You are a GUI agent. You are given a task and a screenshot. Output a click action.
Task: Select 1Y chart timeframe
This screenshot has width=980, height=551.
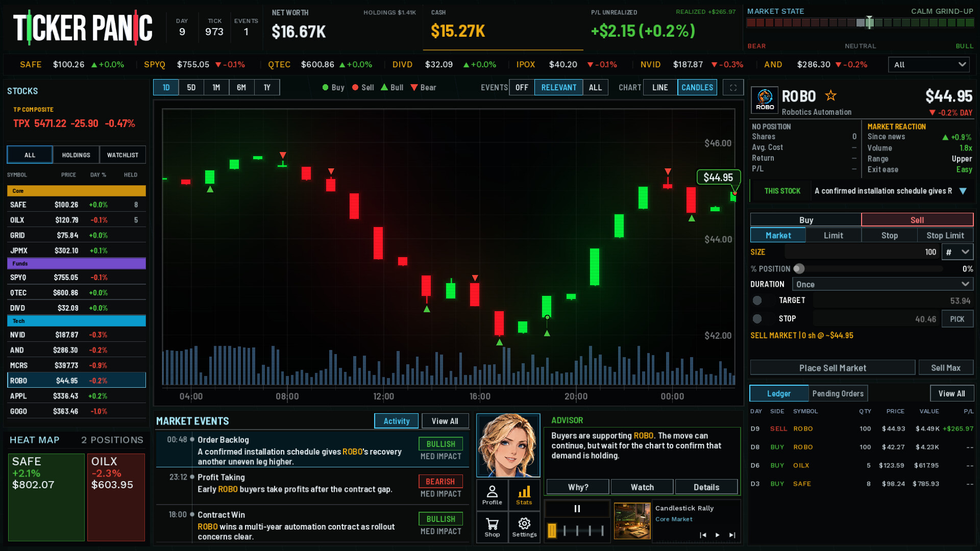point(267,87)
